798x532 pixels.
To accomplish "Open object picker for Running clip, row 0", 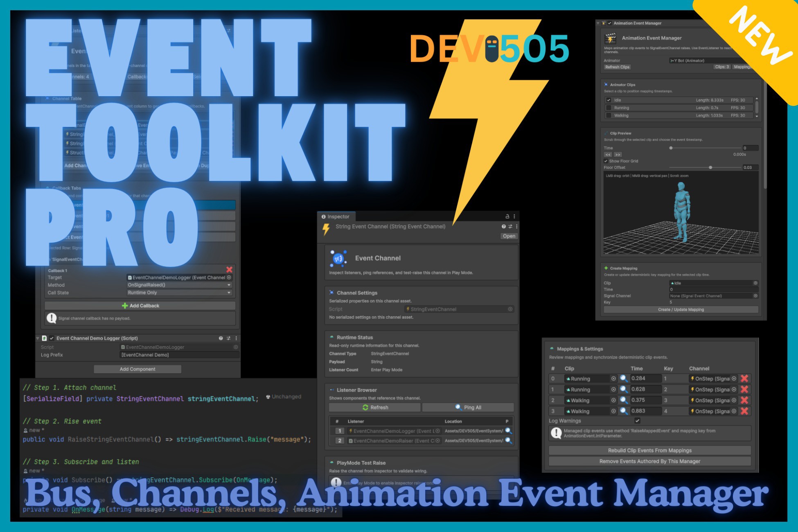I will pyautogui.click(x=613, y=379).
